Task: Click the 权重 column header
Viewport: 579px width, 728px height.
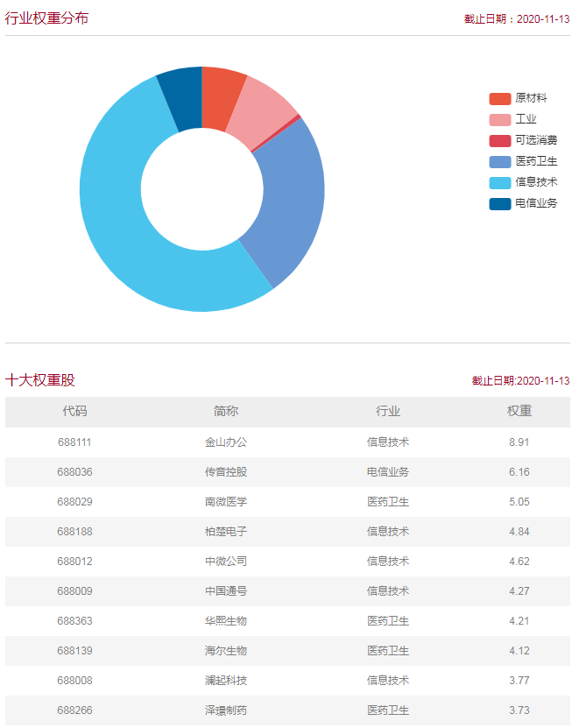Action: [x=519, y=411]
